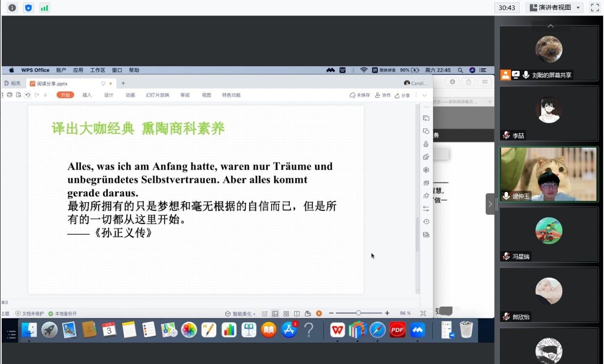Click the zoom slider handle
Screen dimensions: 604x364
click(358, 313)
